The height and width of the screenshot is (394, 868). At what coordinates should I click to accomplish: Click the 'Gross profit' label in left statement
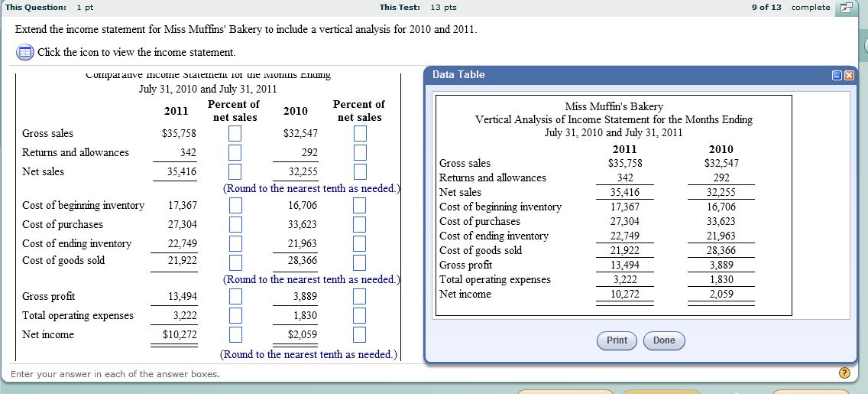pos(49,297)
